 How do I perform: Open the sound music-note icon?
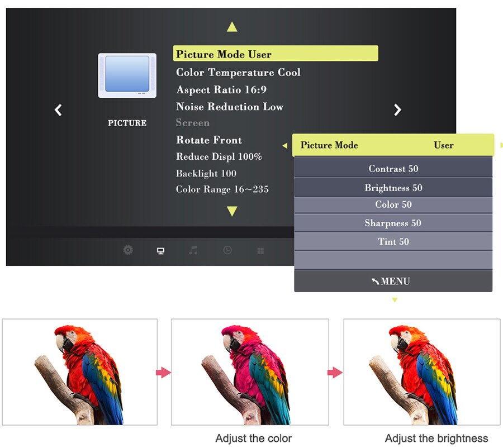pos(193,250)
